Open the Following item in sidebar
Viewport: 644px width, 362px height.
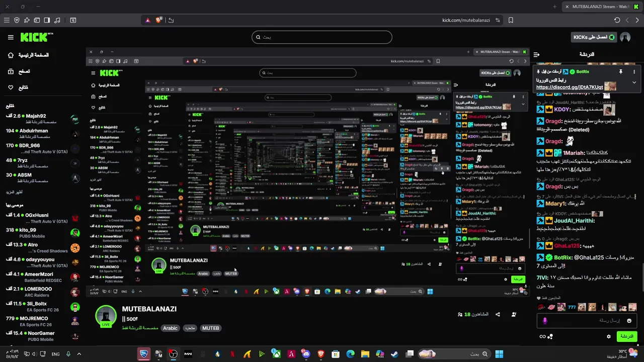pyautogui.click(x=18, y=87)
